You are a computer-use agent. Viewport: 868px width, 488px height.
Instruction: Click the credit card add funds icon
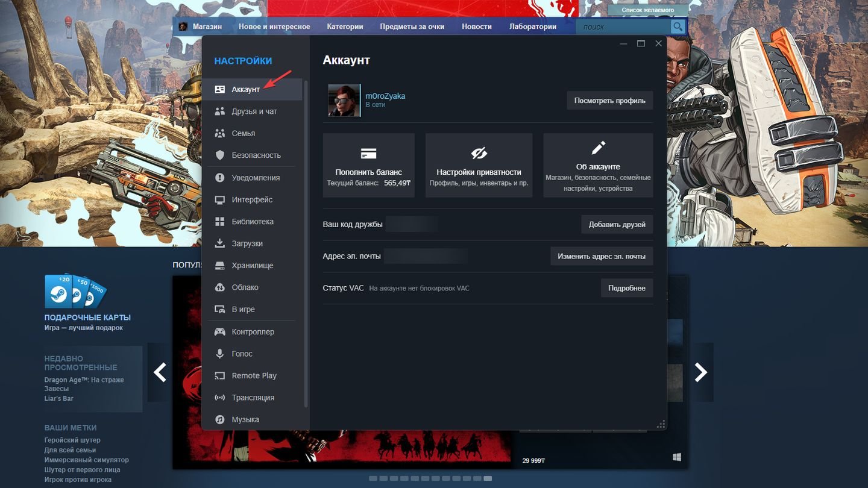pos(368,154)
